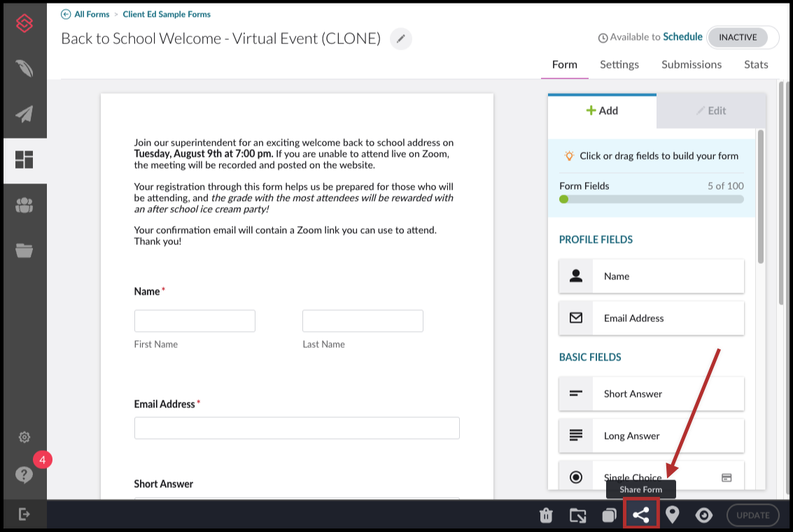Click the preview eye icon in bottom bar
This screenshot has height=532, width=793.
(704, 515)
